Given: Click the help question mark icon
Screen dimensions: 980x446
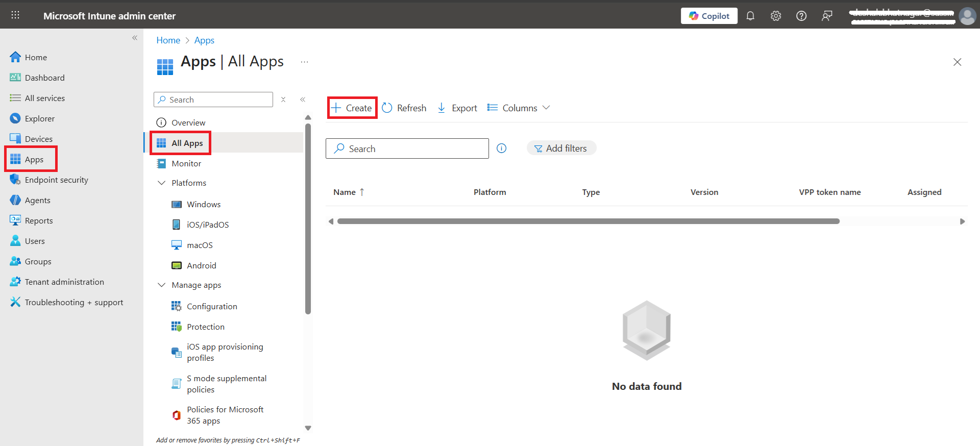Looking at the screenshot, I should [801, 16].
